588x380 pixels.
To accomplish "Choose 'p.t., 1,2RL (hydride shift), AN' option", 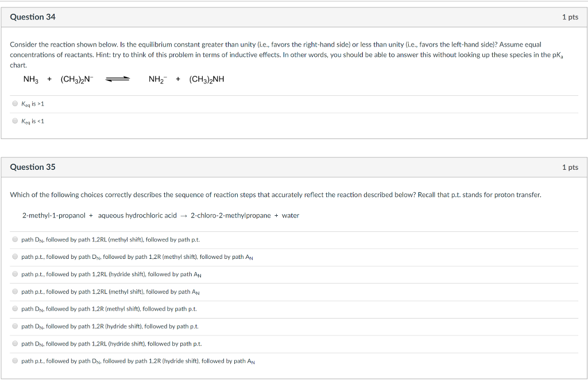I will (15, 274).
